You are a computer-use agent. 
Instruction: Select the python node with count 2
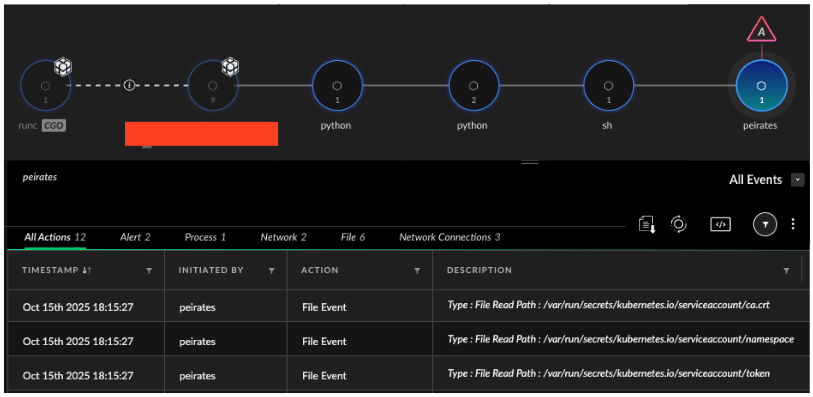(x=473, y=86)
